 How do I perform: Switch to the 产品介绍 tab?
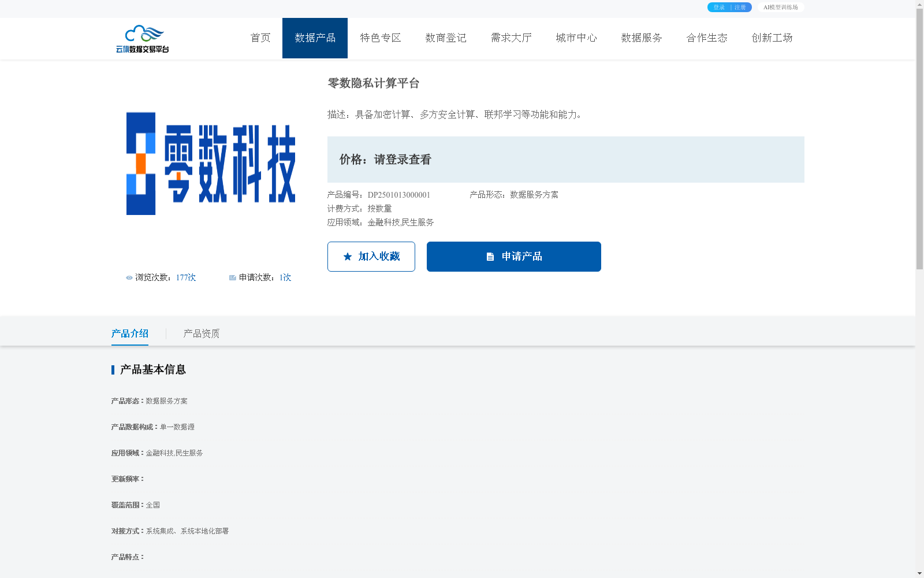(x=130, y=334)
